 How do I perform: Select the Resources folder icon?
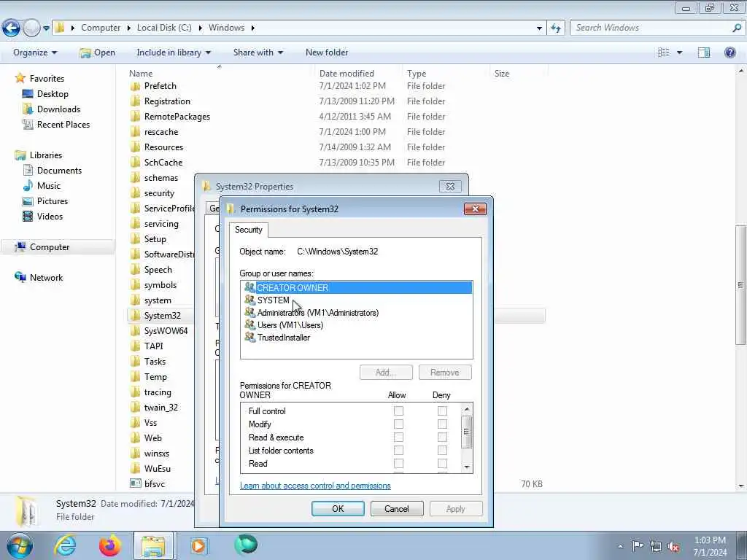[135, 147]
